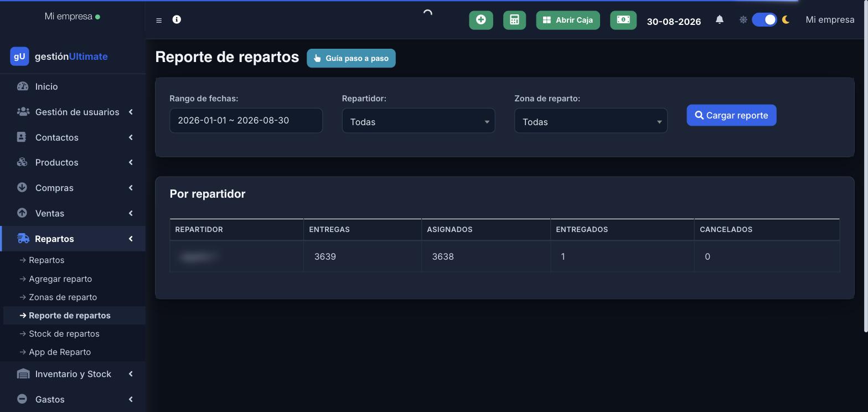Click the Compras down-arrow circle icon

click(x=22, y=187)
